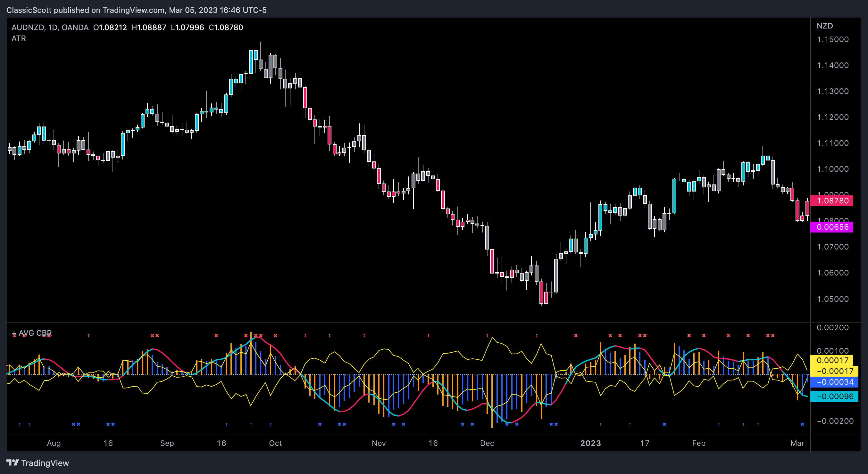Click the TradingView logo icon
Screen dimensions: 868x474
tap(13, 462)
